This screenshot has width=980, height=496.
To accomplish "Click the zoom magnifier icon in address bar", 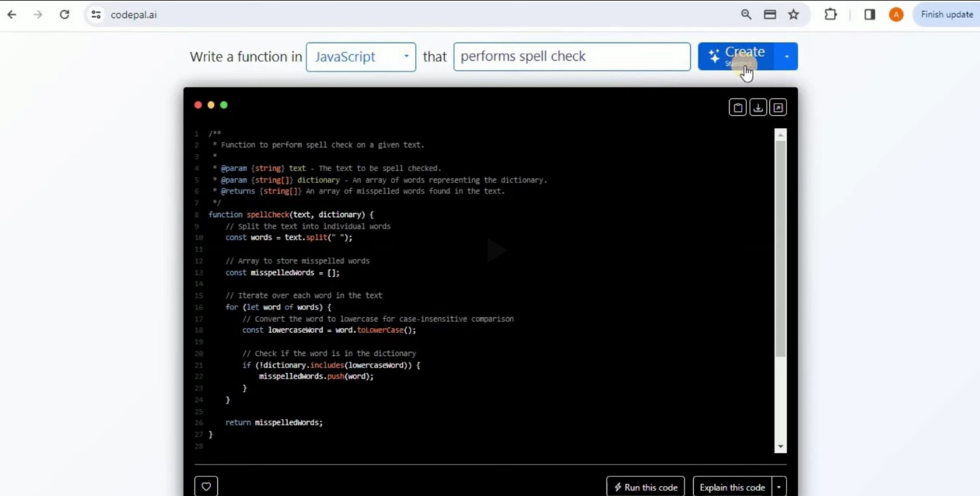I will (746, 15).
